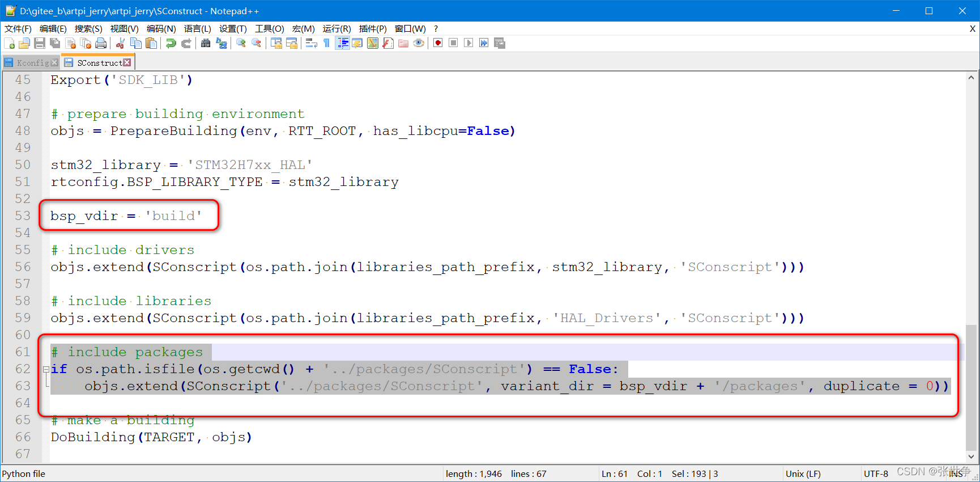Stop macro recording square icon
This screenshot has width=980, height=482.
(x=453, y=43)
